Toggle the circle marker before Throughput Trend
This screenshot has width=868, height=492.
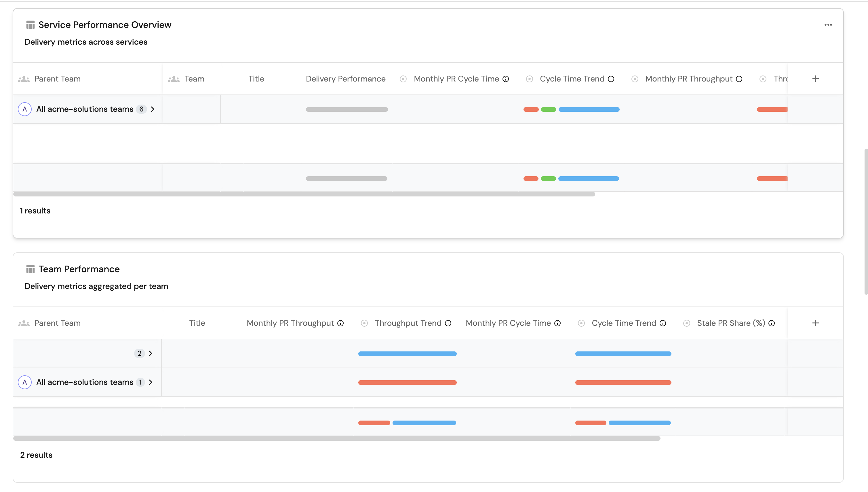point(364,323)
